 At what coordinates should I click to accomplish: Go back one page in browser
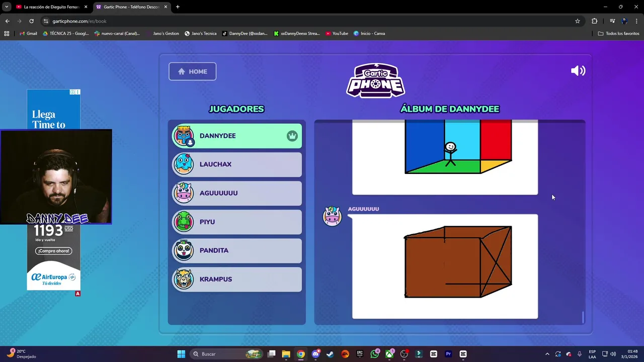pos(7,21)
